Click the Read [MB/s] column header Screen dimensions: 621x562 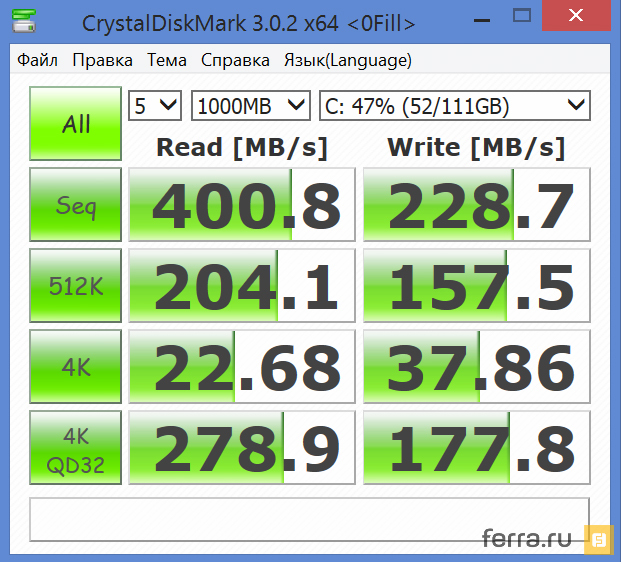[242, 148]
